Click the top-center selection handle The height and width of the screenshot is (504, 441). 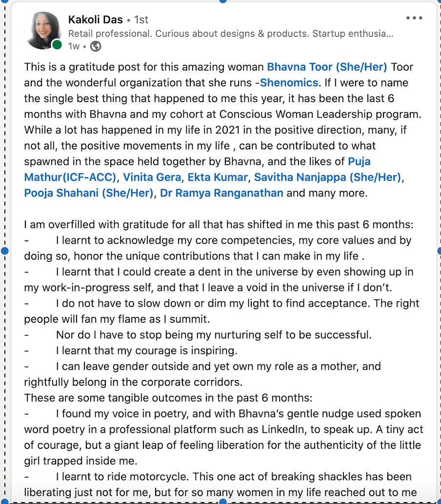click(223, 1)
